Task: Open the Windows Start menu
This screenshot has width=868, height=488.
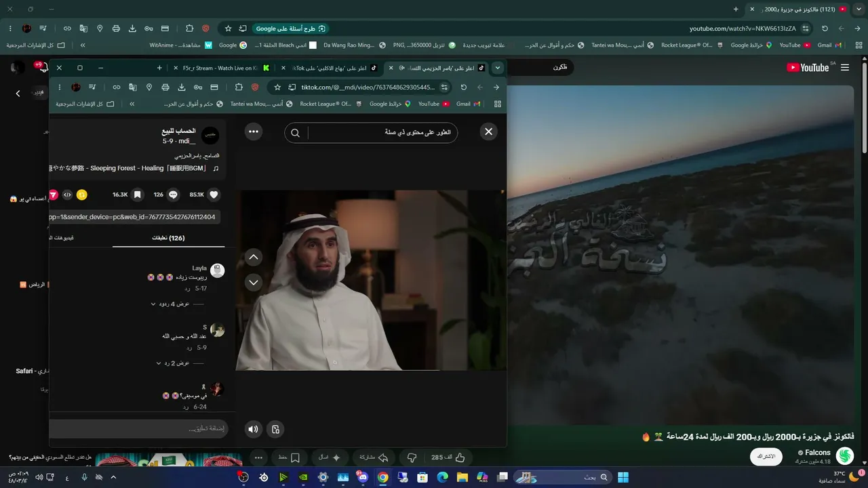Action: pos(623,477)
